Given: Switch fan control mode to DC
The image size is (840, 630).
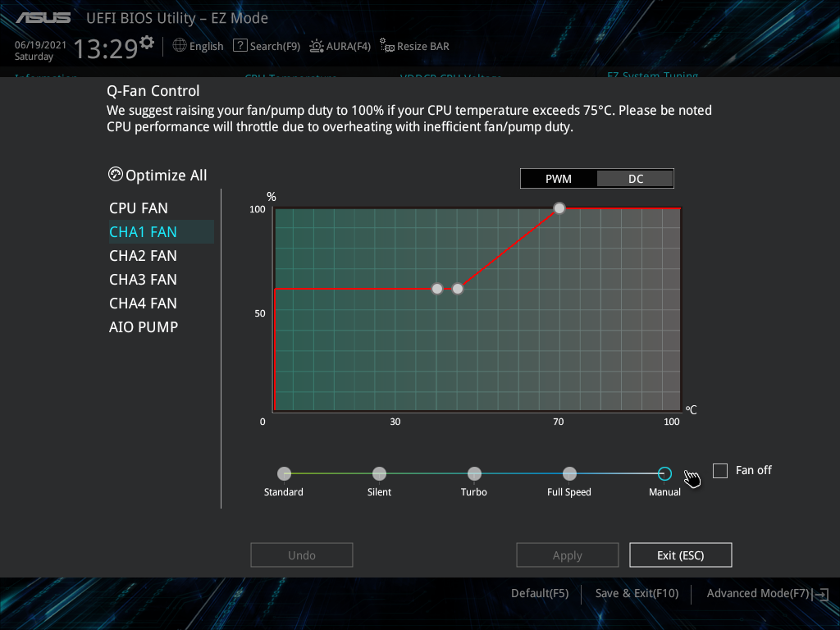Looking at the screenshot, I should [635, 178].
